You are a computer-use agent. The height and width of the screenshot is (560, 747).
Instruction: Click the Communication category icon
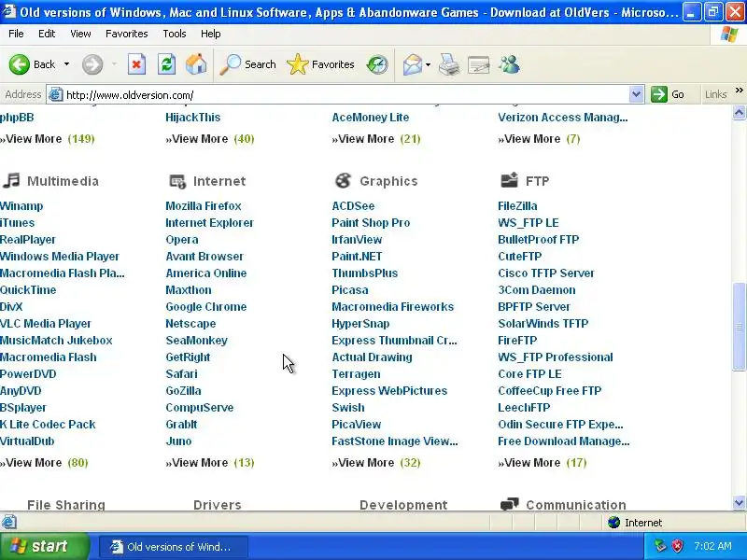[x=509, y=504]
